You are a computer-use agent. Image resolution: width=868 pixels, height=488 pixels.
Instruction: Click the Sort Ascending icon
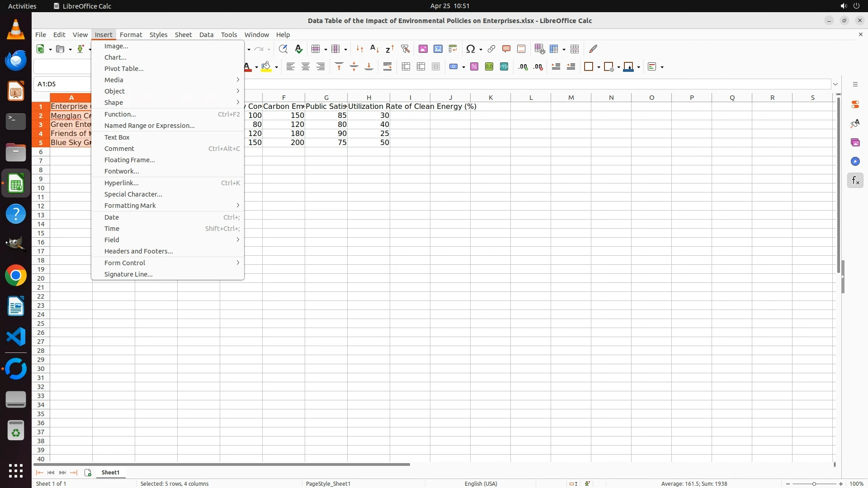374,49
